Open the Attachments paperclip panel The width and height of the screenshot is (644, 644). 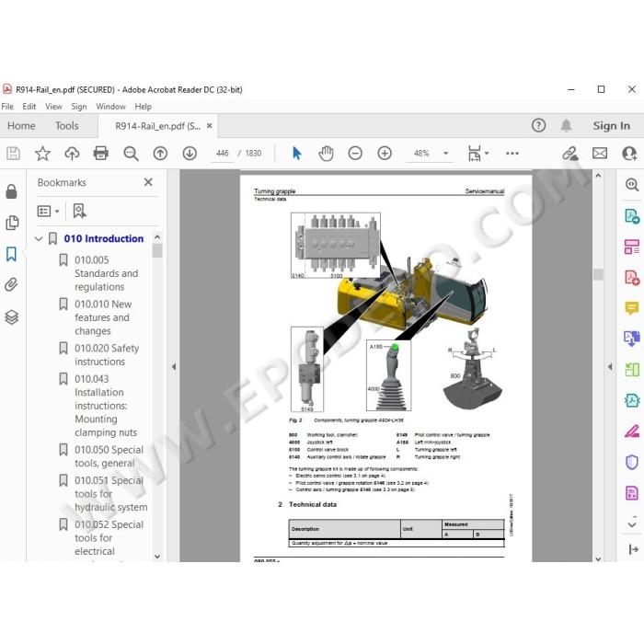[x=11, y=284]
